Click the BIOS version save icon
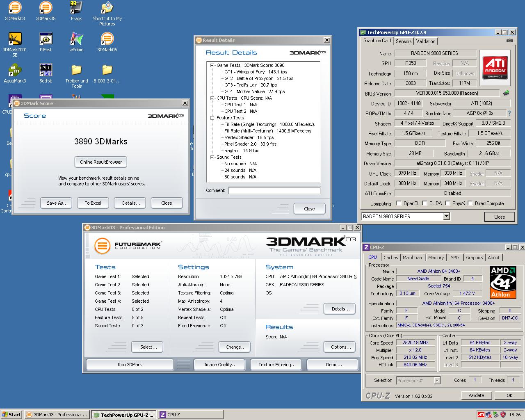 click(507, 93)
